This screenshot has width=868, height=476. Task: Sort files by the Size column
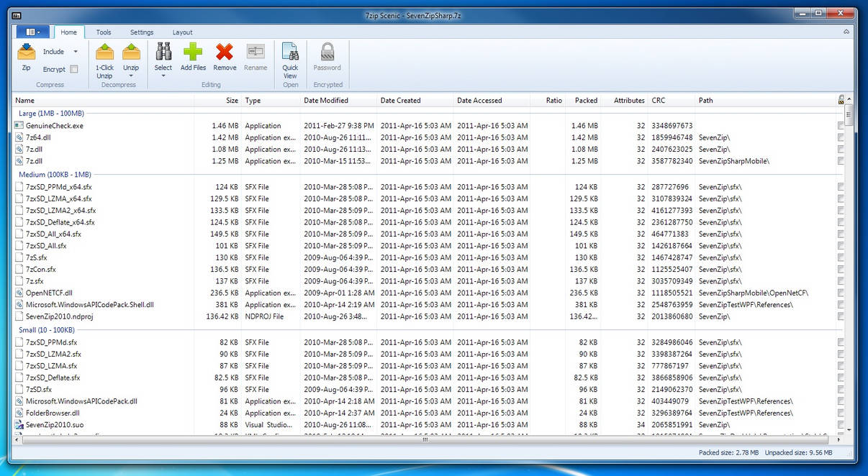[x=232, y=100]
